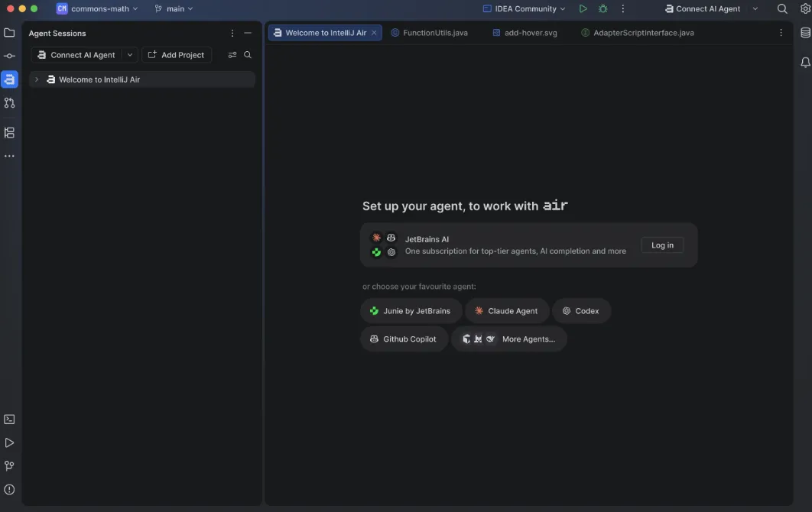This screenshot has height=512, width=812.
Task: Select the Agent Sessions sidebar icon
Action: 9,79
